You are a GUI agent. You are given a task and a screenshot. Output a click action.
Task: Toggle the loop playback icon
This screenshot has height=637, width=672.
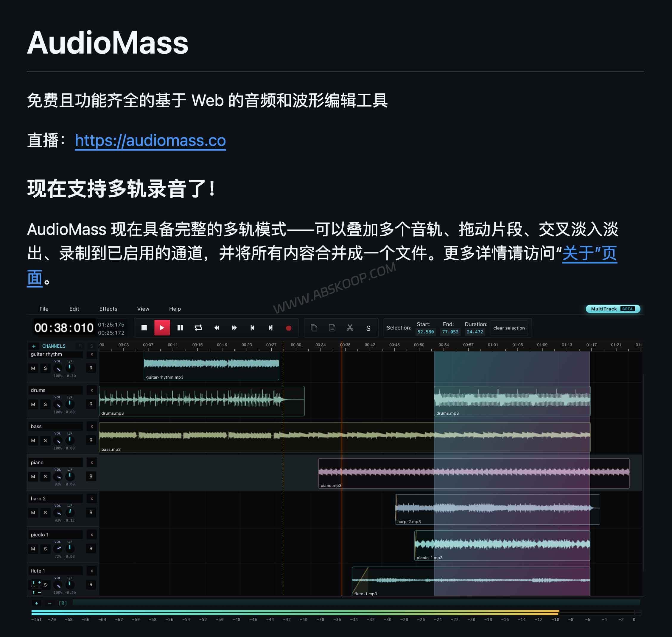click(x=198, y=328)
